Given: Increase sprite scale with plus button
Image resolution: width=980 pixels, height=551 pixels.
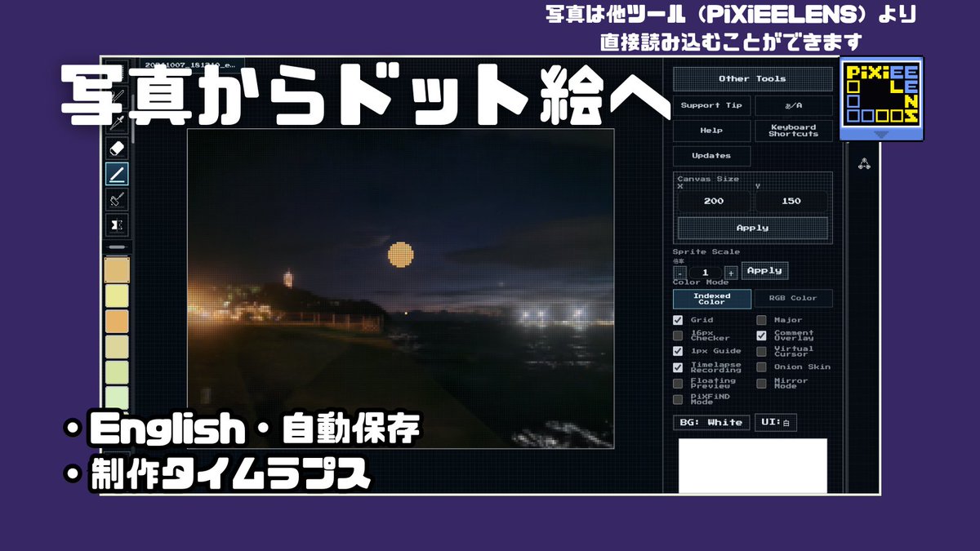Looking at the screenshot, I should (x=731, y=273).
